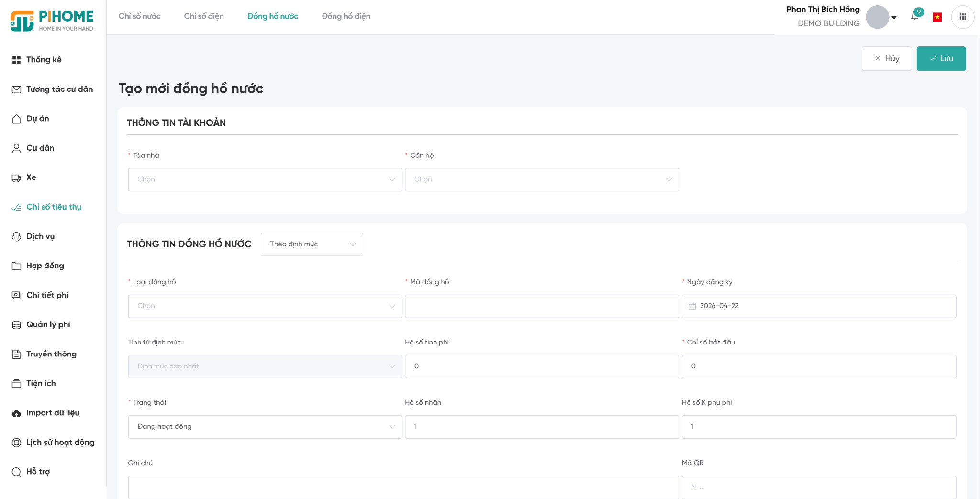Click the Lưu save button
980x499 pixels.
pyautogui.click(x=941, y=58)
